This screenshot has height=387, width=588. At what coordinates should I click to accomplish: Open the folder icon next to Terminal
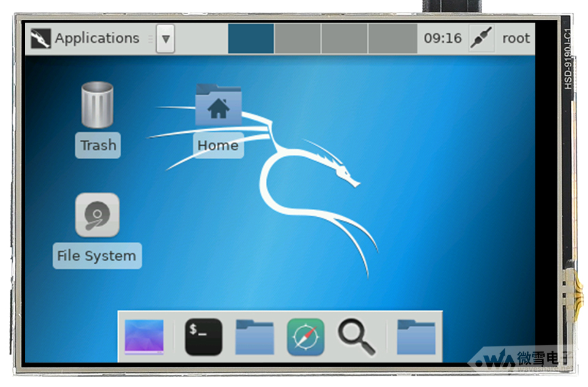click(x=255, y=337)
